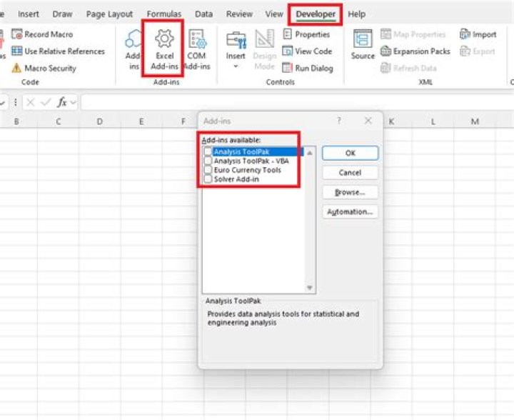
Task: Select column D header
Action: point(100,121)
